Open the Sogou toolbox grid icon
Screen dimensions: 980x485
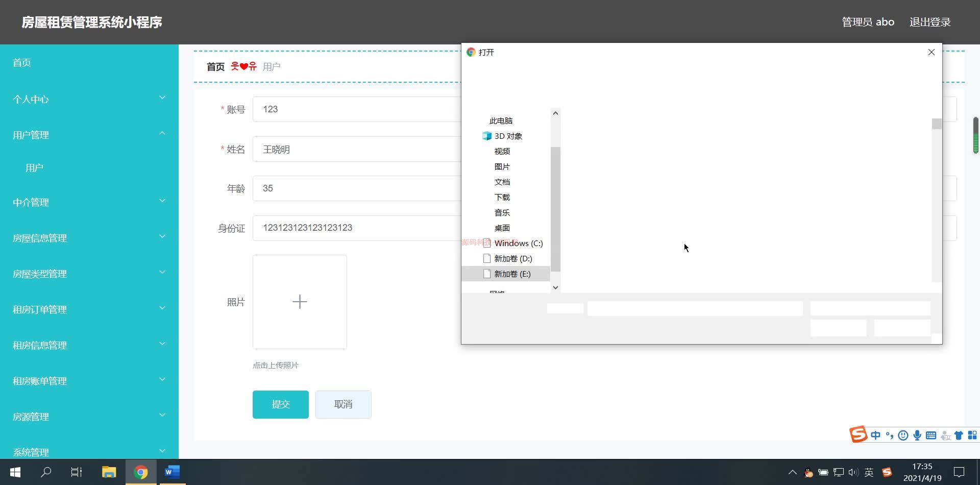pos(972,435)
